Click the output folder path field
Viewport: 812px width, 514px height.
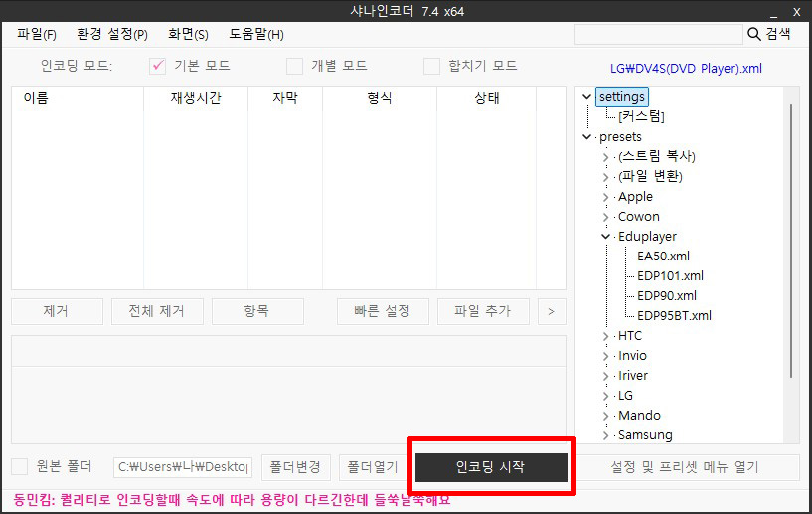183,467
